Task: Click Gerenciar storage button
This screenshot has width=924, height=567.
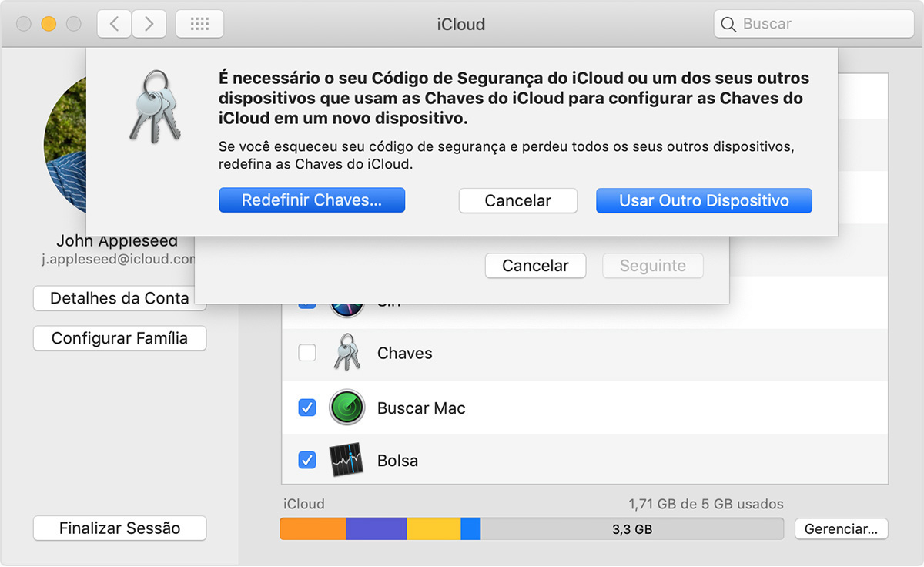Action: [x=841, y=529]
